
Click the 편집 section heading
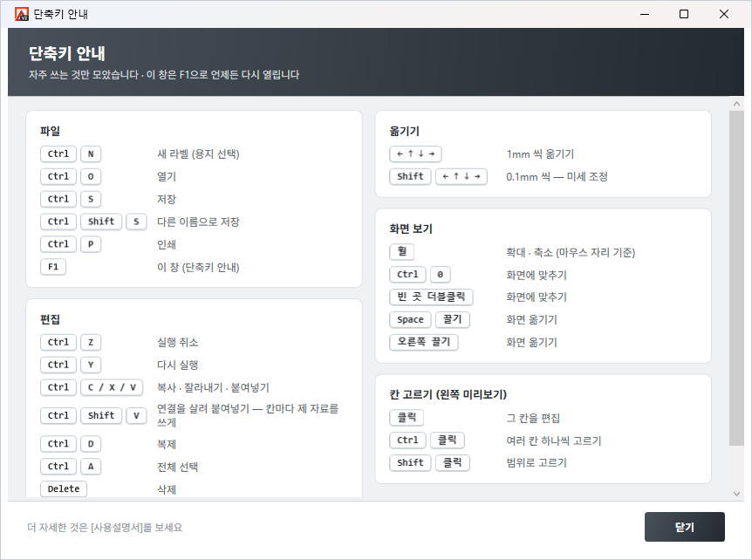(x=50, y=319)
